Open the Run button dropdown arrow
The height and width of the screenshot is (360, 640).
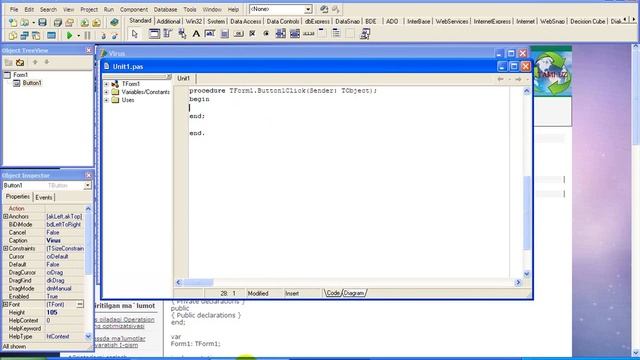(x=78, y=36)
